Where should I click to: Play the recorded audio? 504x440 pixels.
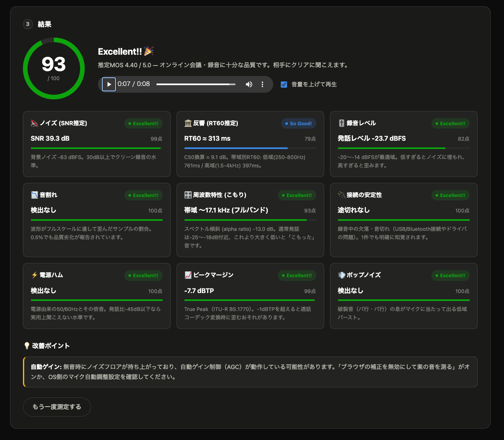pyautogui.click(x=109, y=84)
